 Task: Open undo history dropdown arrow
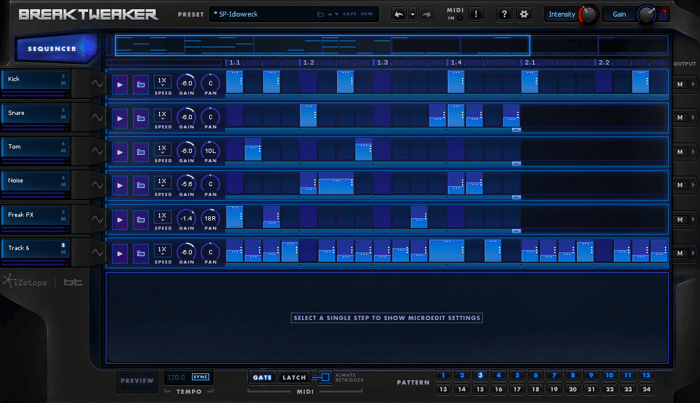(x=412, y=14)
